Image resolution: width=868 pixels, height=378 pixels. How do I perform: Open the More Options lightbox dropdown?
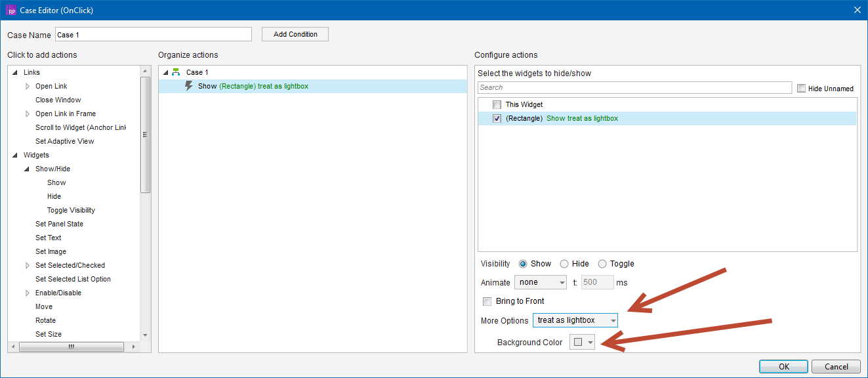tap(575, 320)
